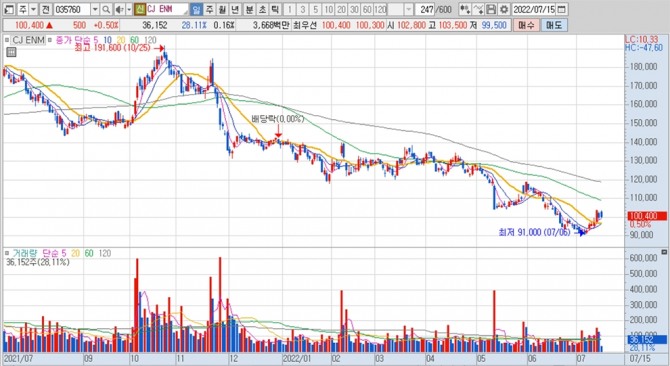Click the add line indicator icon
The image size is (670, 366).
click(x=479, y=9)
